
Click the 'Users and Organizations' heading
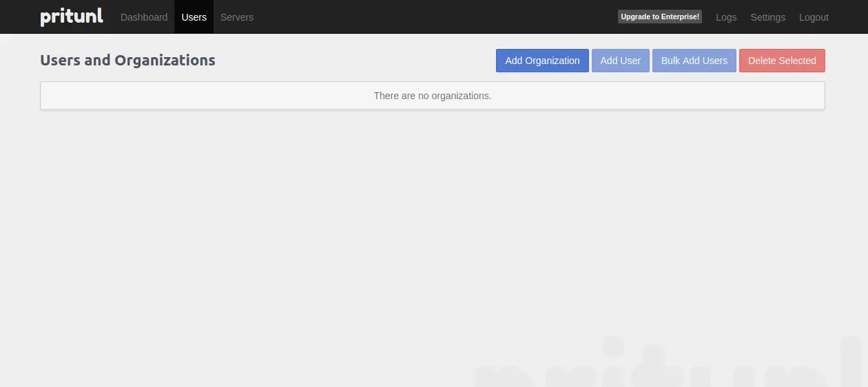(x=127, y=61)
